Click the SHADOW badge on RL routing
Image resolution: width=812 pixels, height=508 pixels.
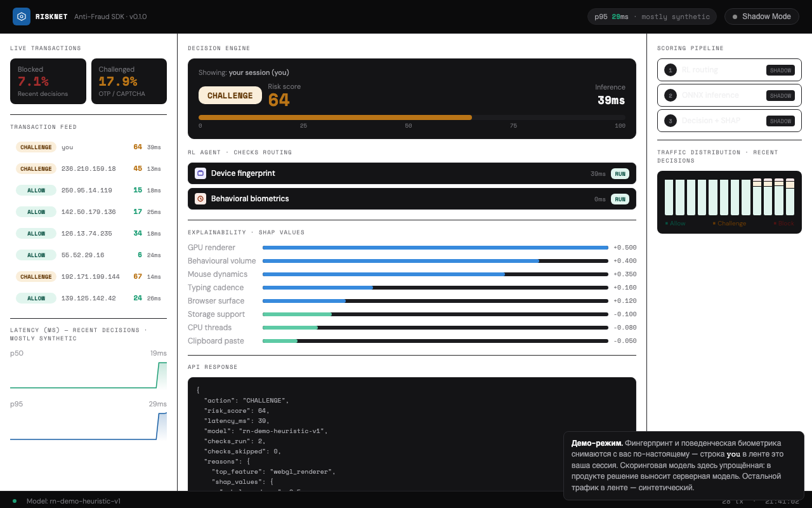[780, 70]
